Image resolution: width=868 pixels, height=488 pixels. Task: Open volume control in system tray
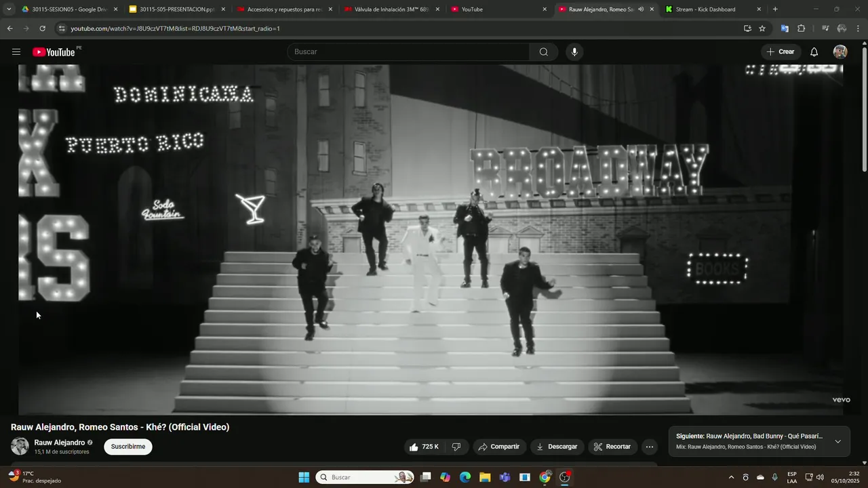pyautogui.click(x=820, y=477)
